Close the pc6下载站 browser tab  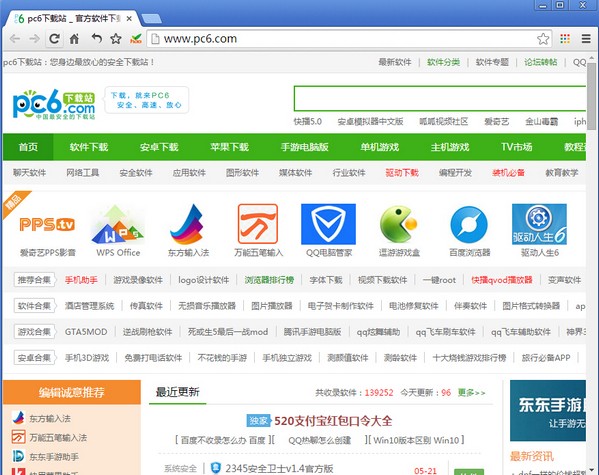click(x=129, y=18)
